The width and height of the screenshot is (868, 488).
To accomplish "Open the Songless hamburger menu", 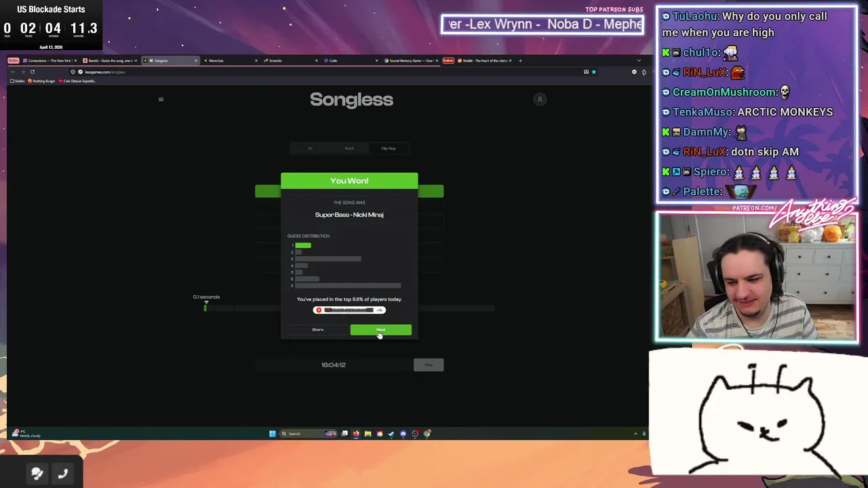I will click(161, 100).
